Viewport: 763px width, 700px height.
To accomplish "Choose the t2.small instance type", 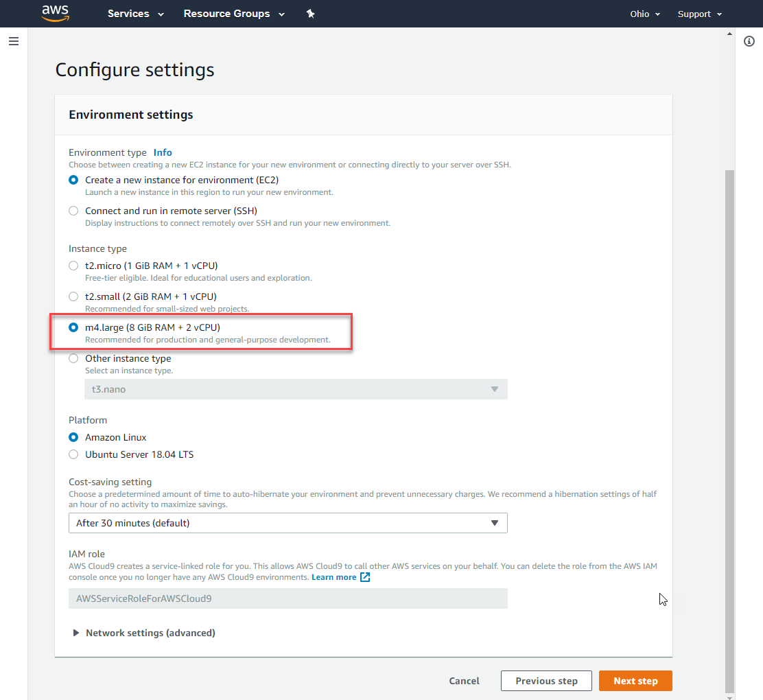I will coord(73,296).
